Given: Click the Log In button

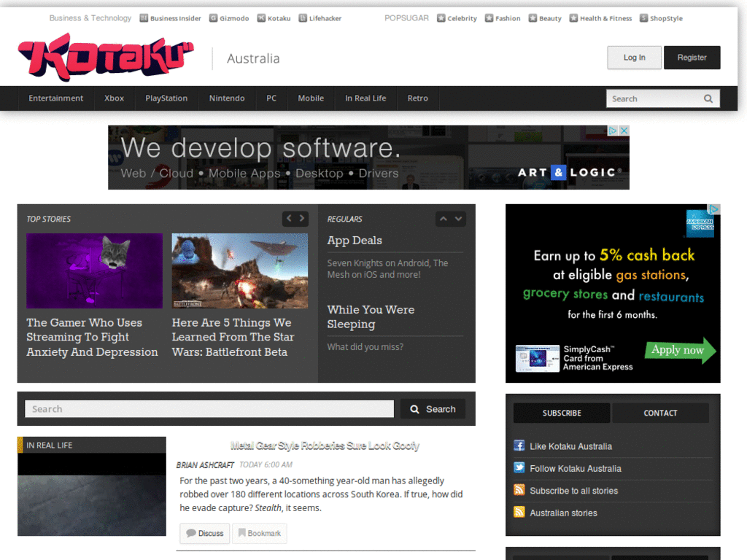Looking at the screenshot, I should (634, 58).
